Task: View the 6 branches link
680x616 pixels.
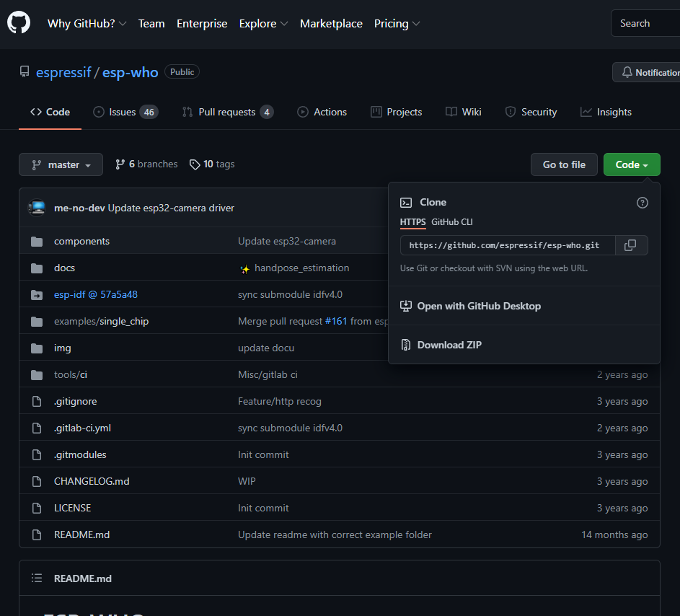Action: [146, 164]
